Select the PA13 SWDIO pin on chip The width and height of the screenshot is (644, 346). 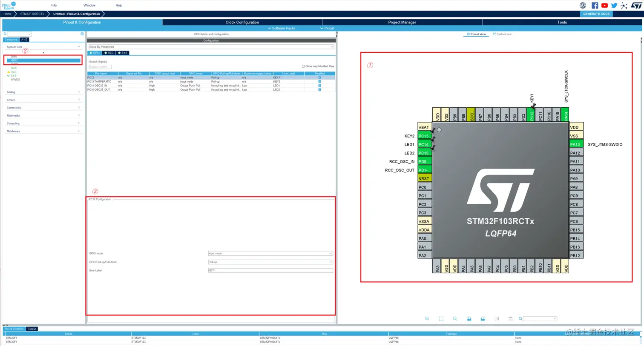click(576, 144)
